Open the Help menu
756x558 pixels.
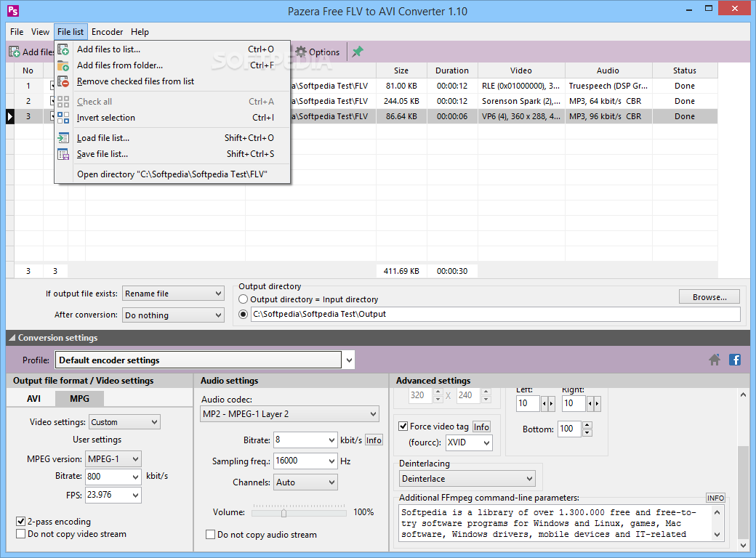point(140,32)
